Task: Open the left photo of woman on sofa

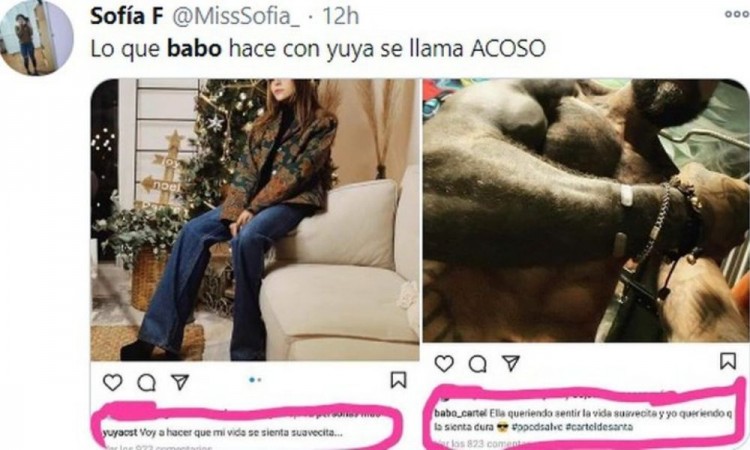Action: (255, 220)
